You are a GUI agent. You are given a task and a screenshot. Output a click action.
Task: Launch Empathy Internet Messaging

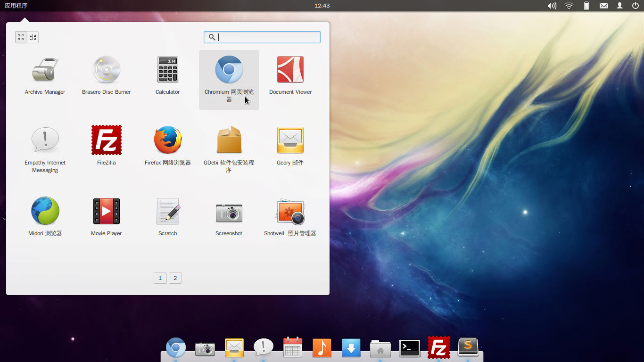tap(45, 149)
